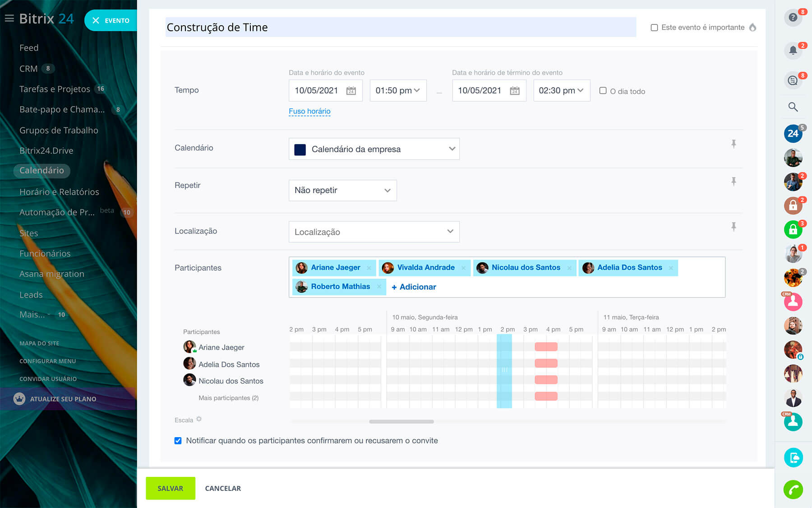This screenshot has height=508, width=812.
Task: Mark event as important checkbox
Action: click(654, 28)
